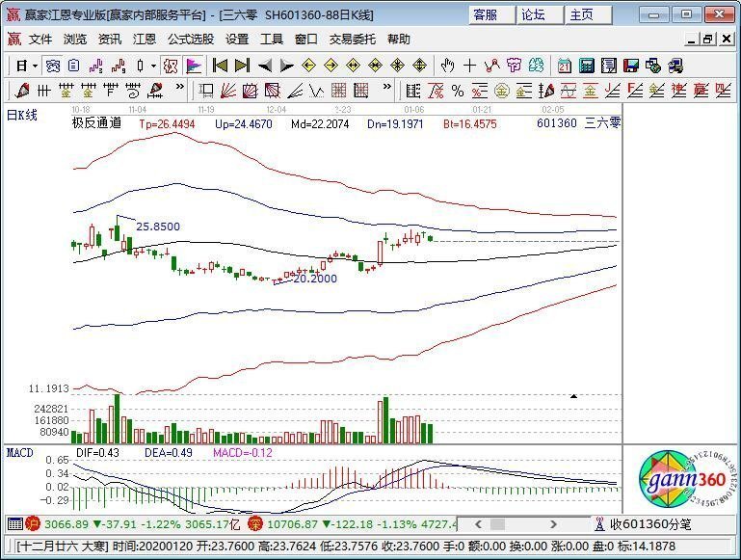741x560 pixels.
Task: Select the hand pan tool
Action: 447,66
